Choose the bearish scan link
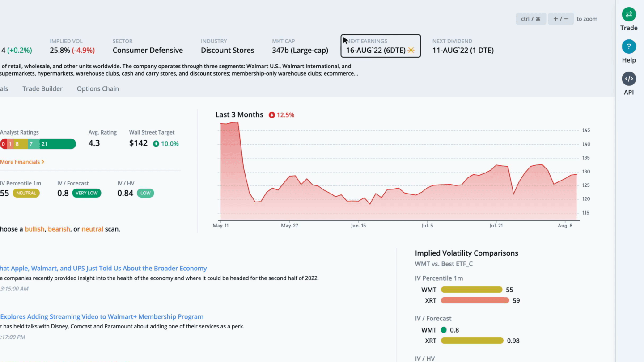This screenshot has height=362, width=644. tap(59, 229)
